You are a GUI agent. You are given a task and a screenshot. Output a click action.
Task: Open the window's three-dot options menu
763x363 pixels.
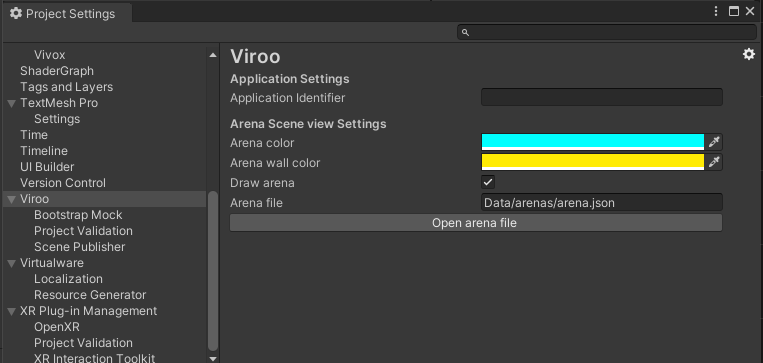(716, 11)
